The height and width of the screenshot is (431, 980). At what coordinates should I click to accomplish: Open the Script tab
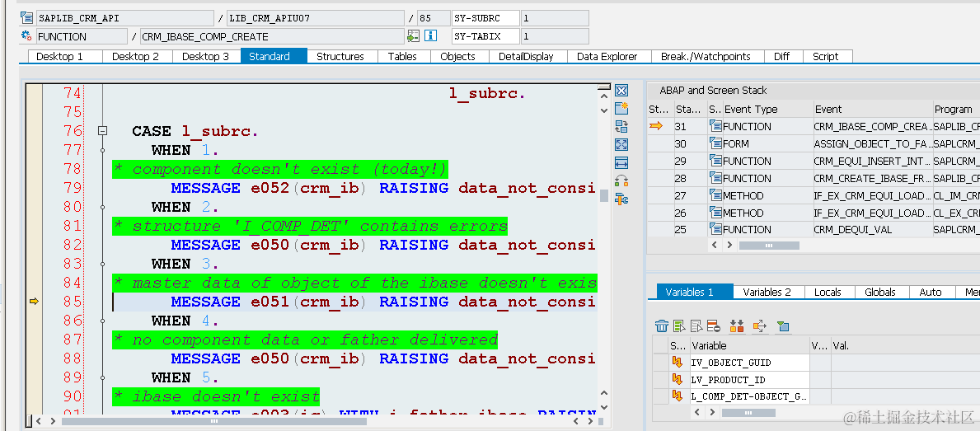(826, 56)
